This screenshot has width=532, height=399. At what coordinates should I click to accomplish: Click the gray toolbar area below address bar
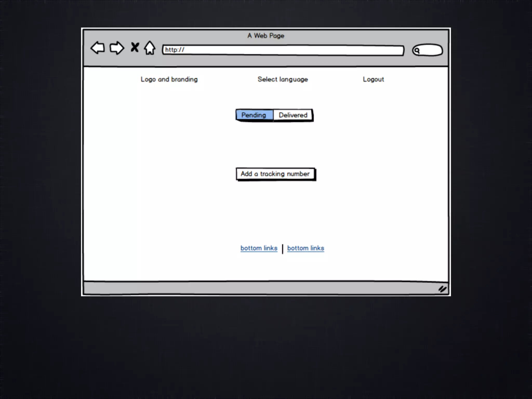(x=260, y=61)
